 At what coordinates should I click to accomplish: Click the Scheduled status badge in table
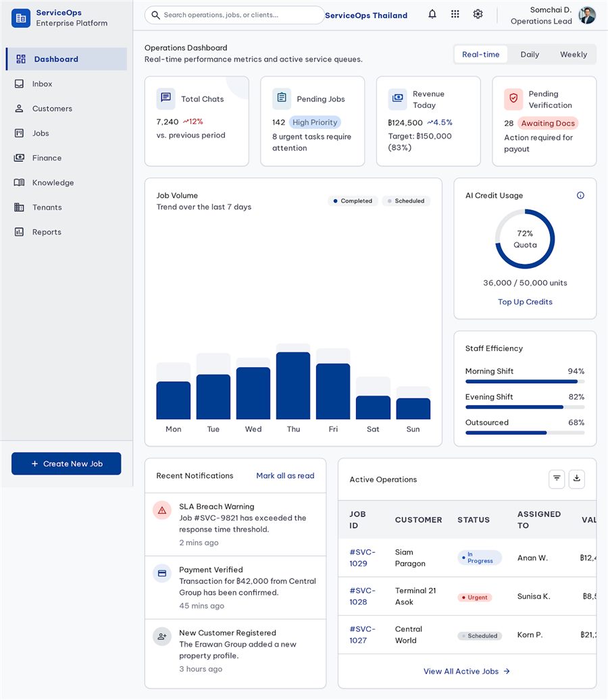(x=480, y=636)
